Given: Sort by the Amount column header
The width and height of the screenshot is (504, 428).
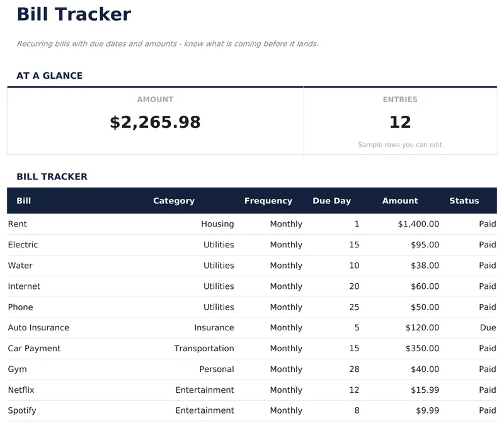Looking at the screenshot, I should point(400,201).
